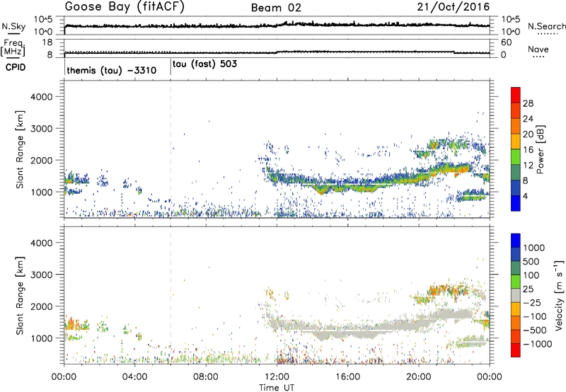The width and height of the screenshot is (566, 392).
Task: Click the "04:00" time axis tick label
Action: [x=134, y=377]
